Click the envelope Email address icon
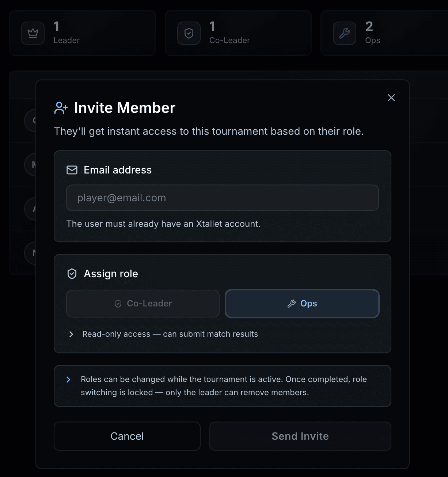Image resolution: width=448 pixels, height=477 pixels. (72, 170)
